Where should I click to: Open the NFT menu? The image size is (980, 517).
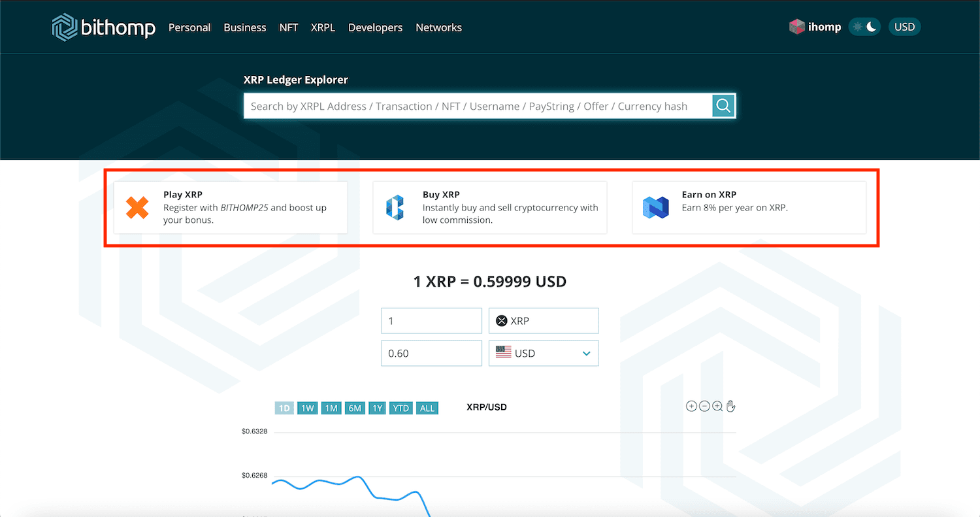[x=289, y=27]
